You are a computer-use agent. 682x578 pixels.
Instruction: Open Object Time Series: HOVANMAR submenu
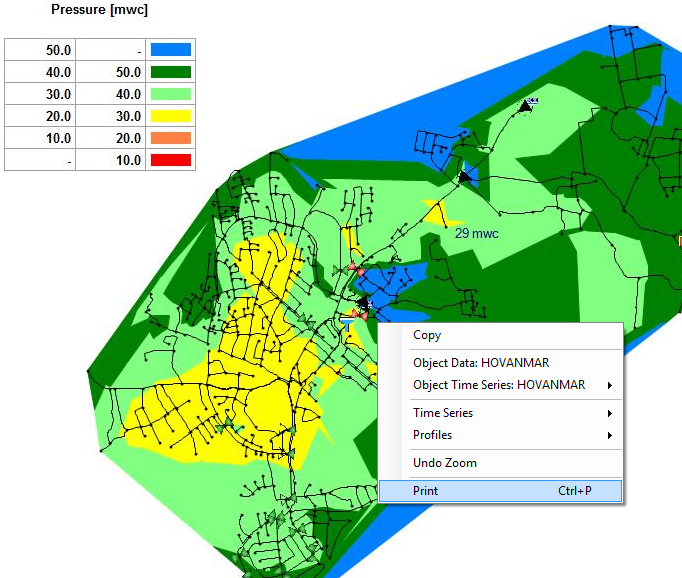click(x=499, y=385)
